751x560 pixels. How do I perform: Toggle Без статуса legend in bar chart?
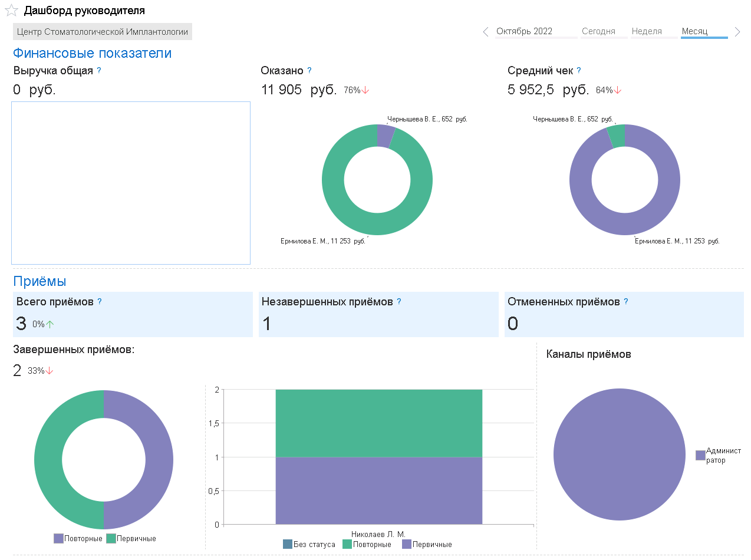309,545
